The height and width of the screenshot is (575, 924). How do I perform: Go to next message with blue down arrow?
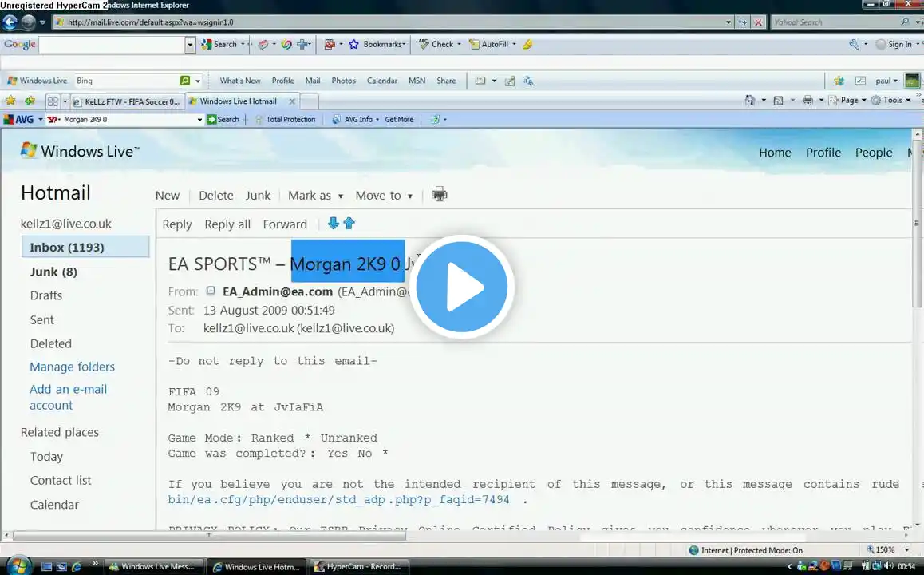point(333,223)
